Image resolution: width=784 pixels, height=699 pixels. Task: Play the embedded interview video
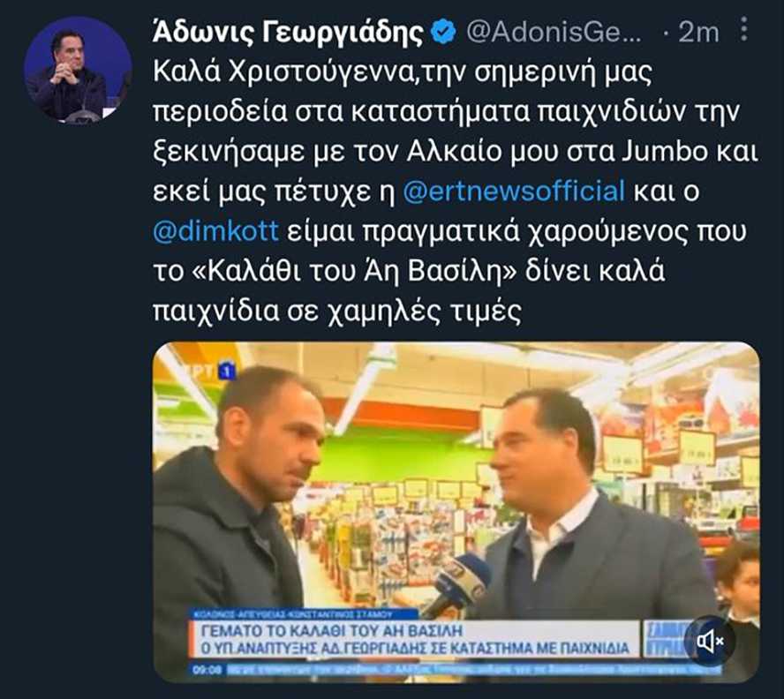click(456, 512)
